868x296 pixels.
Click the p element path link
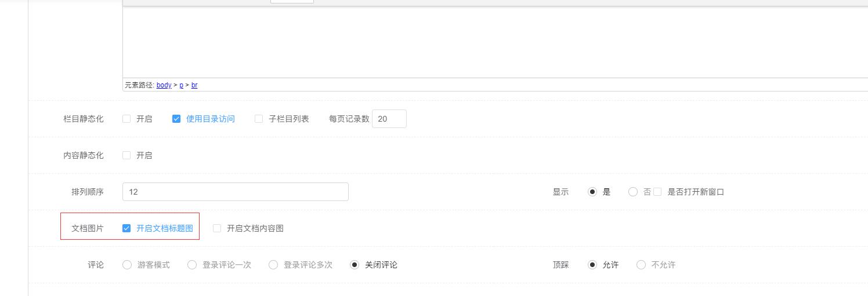pos(181,85)
